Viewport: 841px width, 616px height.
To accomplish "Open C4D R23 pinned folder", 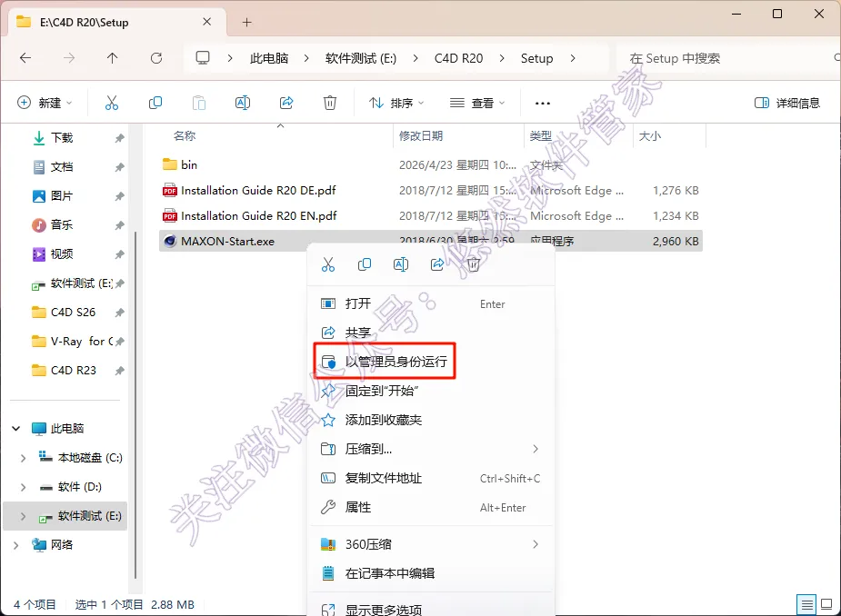I will click(x=73, y=370).
